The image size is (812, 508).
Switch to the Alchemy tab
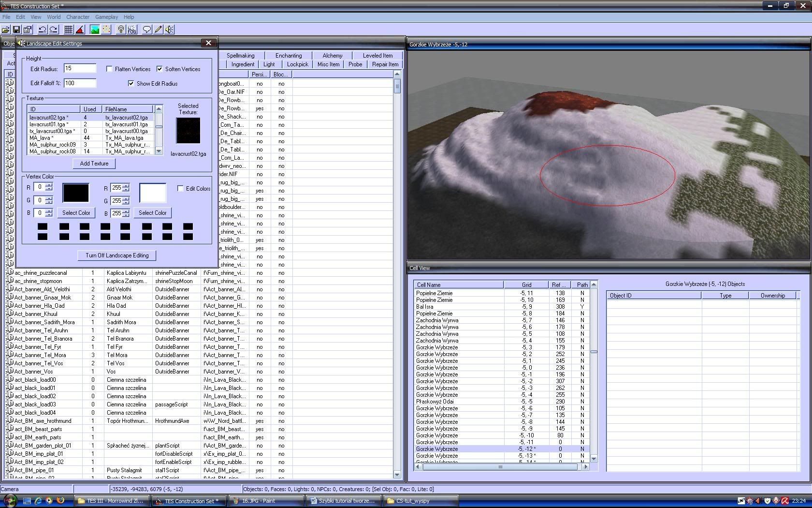click(x=333, y=56)
